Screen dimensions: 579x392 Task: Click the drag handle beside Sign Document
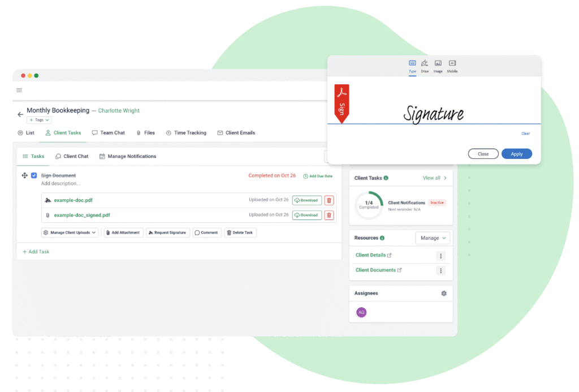[24, 175]
